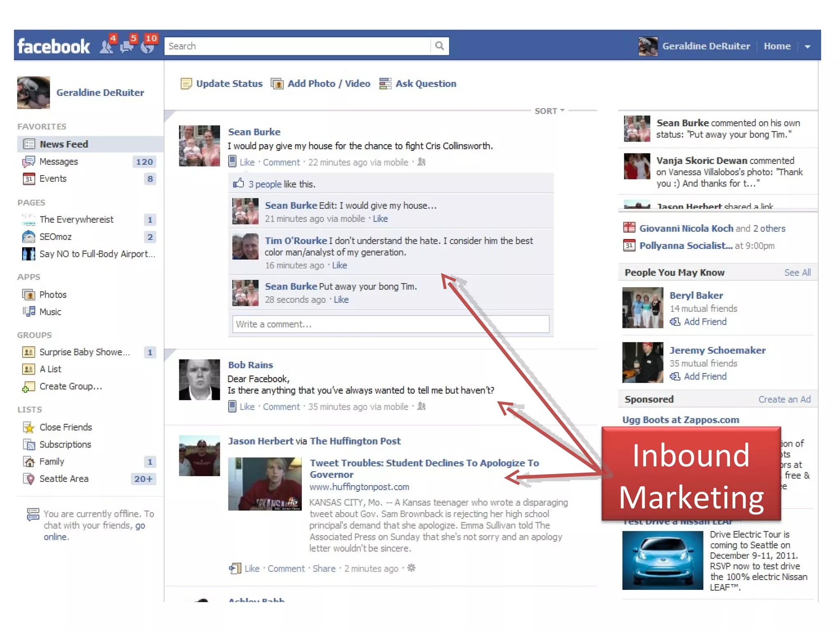Click the Events calendar icon
The width and height of the screenshot is (840, 630).
[x=29, y=179]
